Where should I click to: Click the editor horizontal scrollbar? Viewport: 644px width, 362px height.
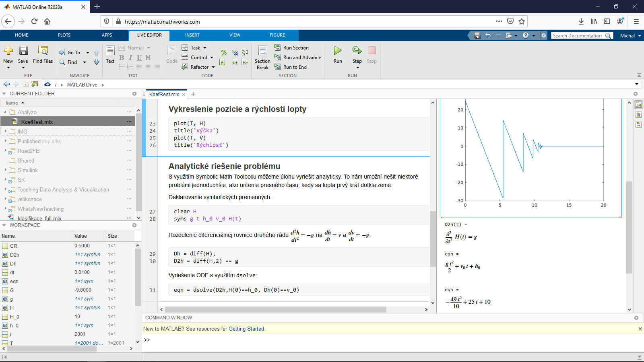coord(276,309)
